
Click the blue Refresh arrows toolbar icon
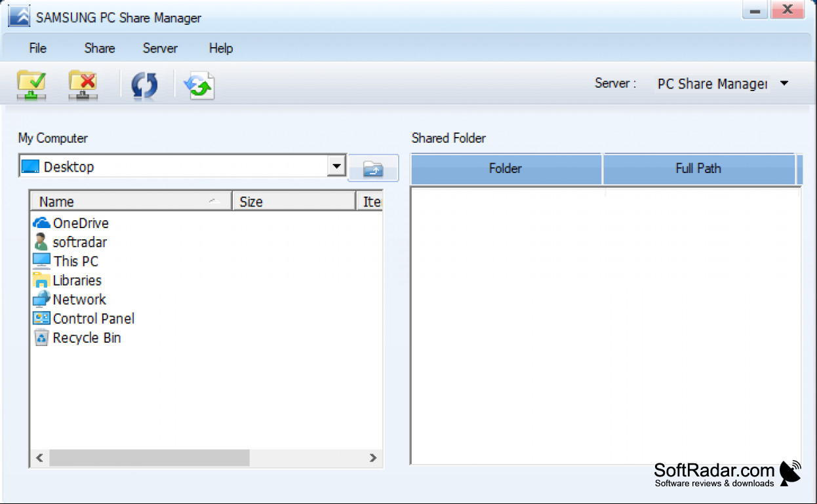click(x=144, y=86)
